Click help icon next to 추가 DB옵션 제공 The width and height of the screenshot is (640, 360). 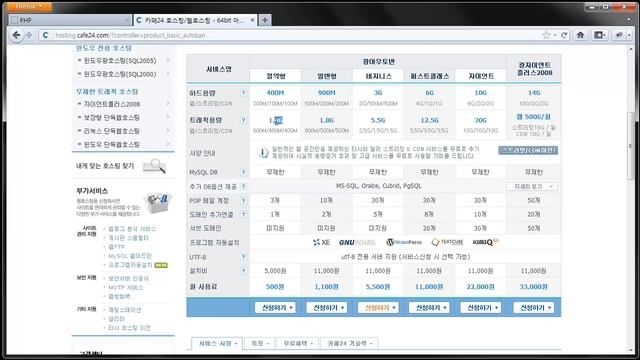243,187
